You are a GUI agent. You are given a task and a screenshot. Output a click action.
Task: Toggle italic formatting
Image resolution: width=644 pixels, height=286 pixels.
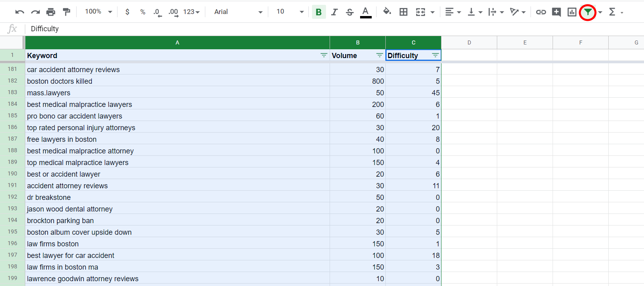[334, 12]
